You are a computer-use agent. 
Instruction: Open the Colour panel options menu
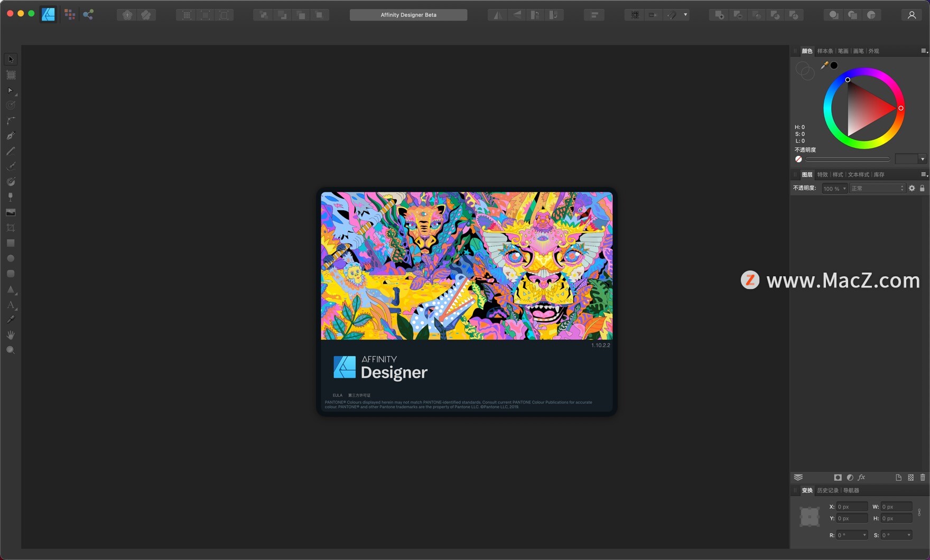point(924,51)
